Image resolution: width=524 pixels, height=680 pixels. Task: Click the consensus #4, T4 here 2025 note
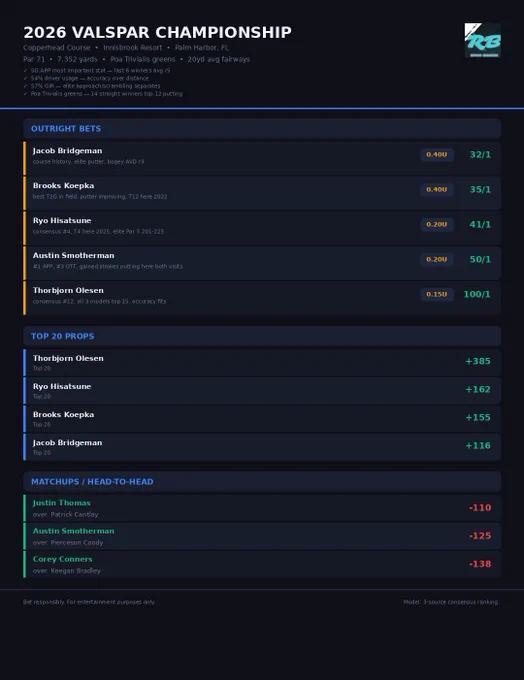(x=98, y=232)
